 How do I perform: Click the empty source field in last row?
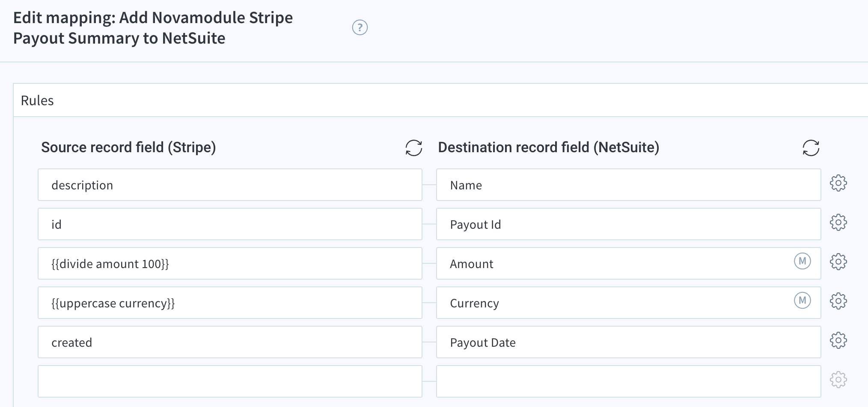[230, 381]
